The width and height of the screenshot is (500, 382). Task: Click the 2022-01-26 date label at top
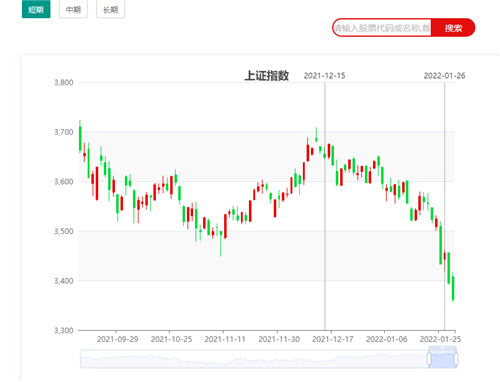point(444,76)
